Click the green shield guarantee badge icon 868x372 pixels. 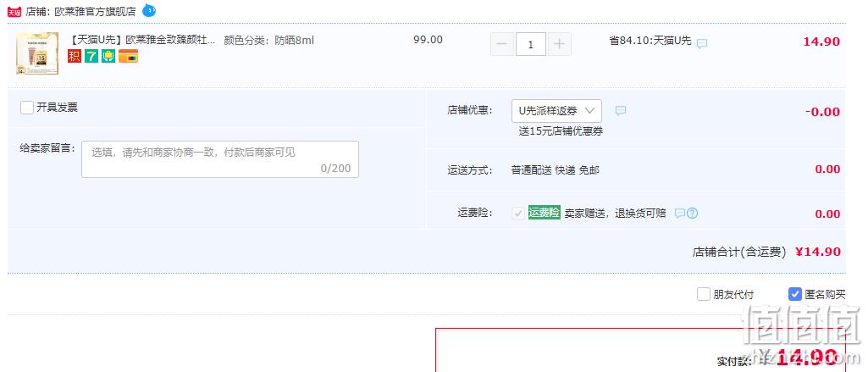coord(108,56)
